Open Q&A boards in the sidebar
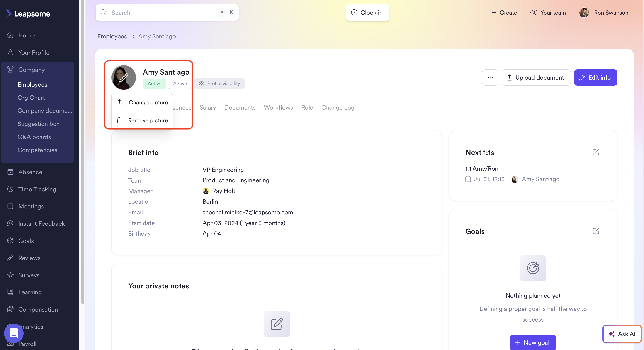Viewport: 644px width, 350px height. click(34, 137)
